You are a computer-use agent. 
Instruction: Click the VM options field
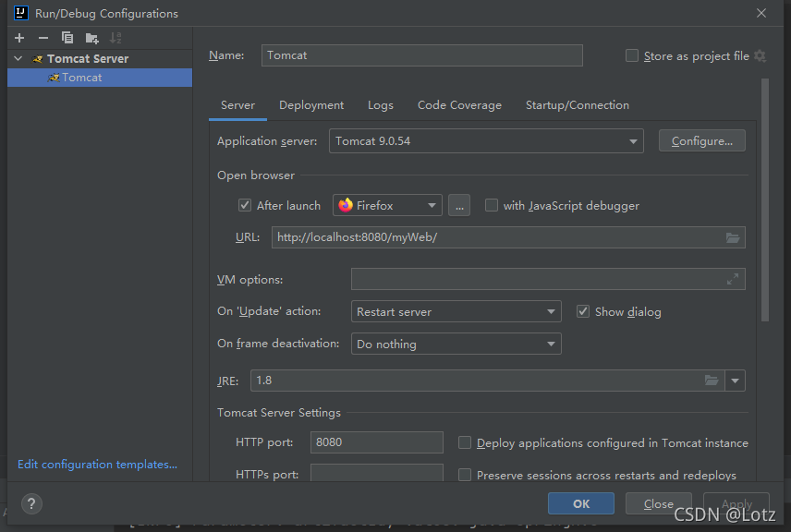pyautogui.click(x=548, y=279)
